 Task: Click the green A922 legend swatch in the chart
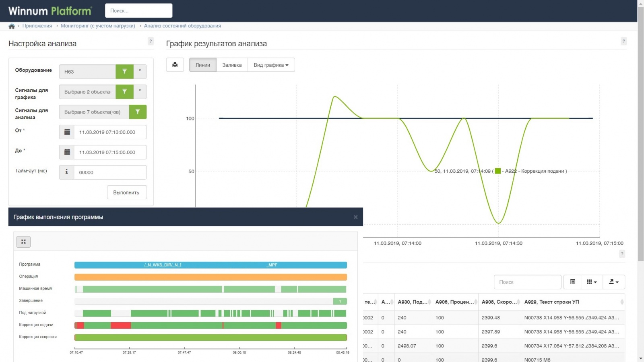[498, 171]
